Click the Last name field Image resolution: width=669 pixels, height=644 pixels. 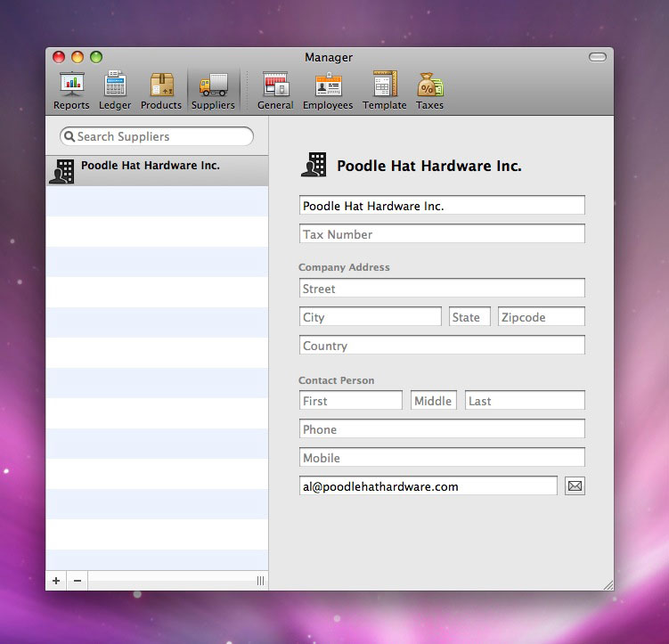525,401
